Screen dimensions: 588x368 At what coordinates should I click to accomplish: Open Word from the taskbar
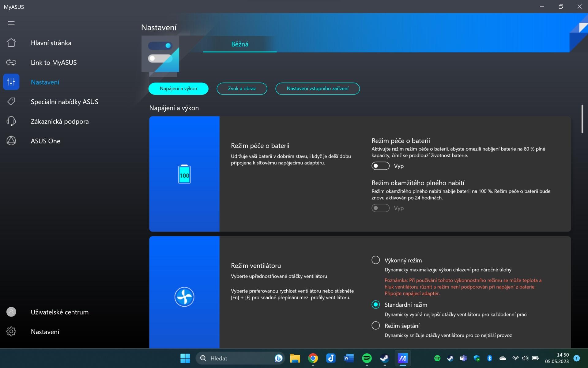[x=349, y=358]
